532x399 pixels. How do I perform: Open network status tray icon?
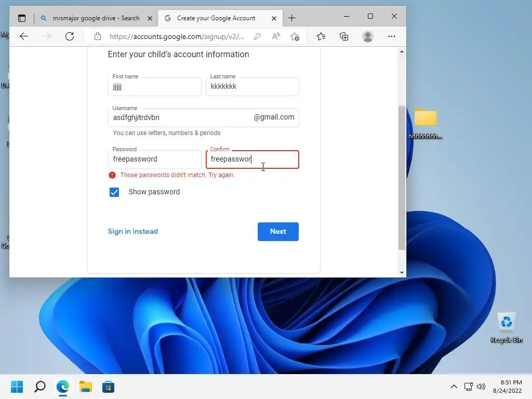tap(469, 387)
